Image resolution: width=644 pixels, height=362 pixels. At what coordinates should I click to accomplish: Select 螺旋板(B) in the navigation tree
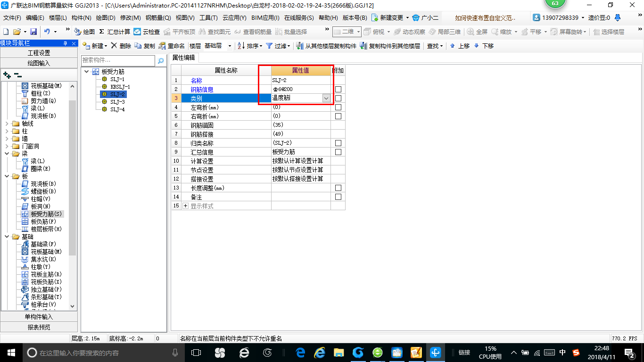[x=39, y=191]
